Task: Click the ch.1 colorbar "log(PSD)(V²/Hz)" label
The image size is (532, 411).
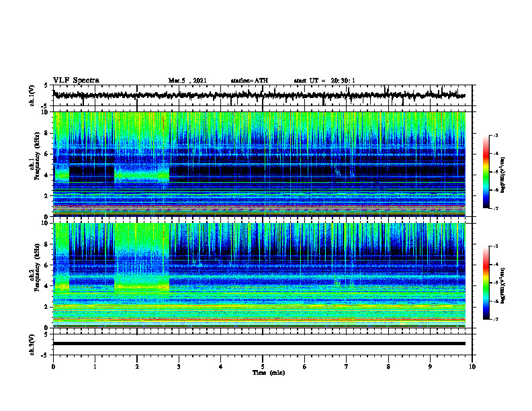Action: (x=503, y=175)
